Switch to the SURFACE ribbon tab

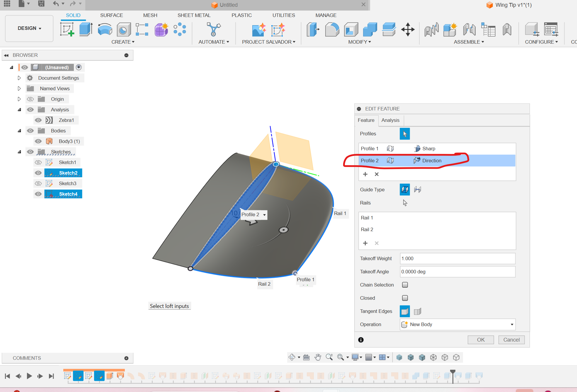tap(111, 15)
